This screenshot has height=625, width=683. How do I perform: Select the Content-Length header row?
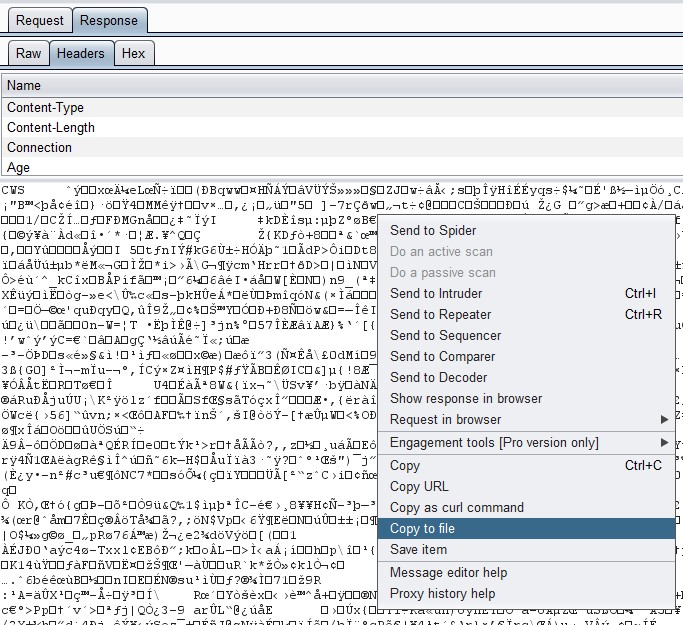tap(342, 127)
